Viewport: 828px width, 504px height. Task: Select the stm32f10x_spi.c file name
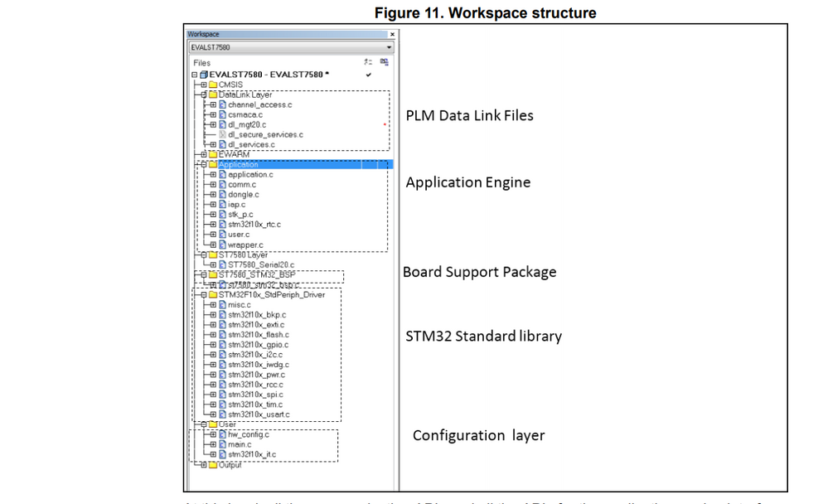tap(255, 395)
